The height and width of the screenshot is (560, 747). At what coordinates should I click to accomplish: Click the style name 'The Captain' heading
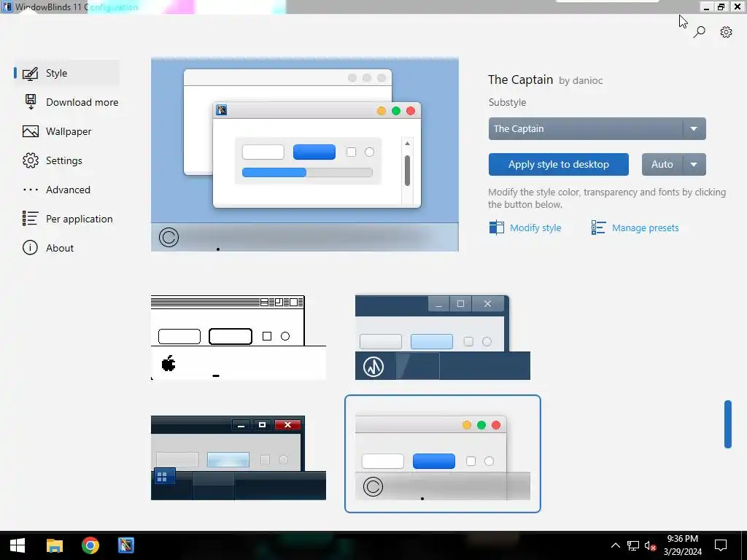[x=520, y=79]
